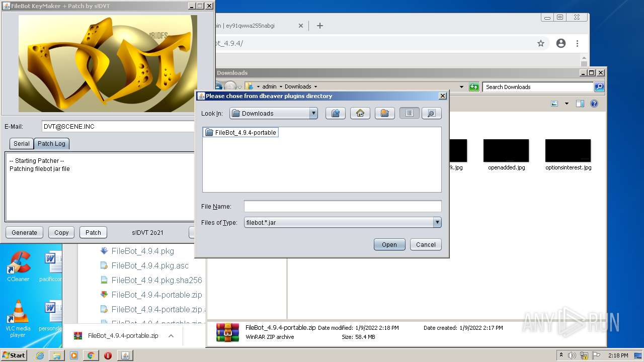Viewport: 644px width, 362px height.
Task: Expand Explorer address history dropdown
Action: coord(461,87)
